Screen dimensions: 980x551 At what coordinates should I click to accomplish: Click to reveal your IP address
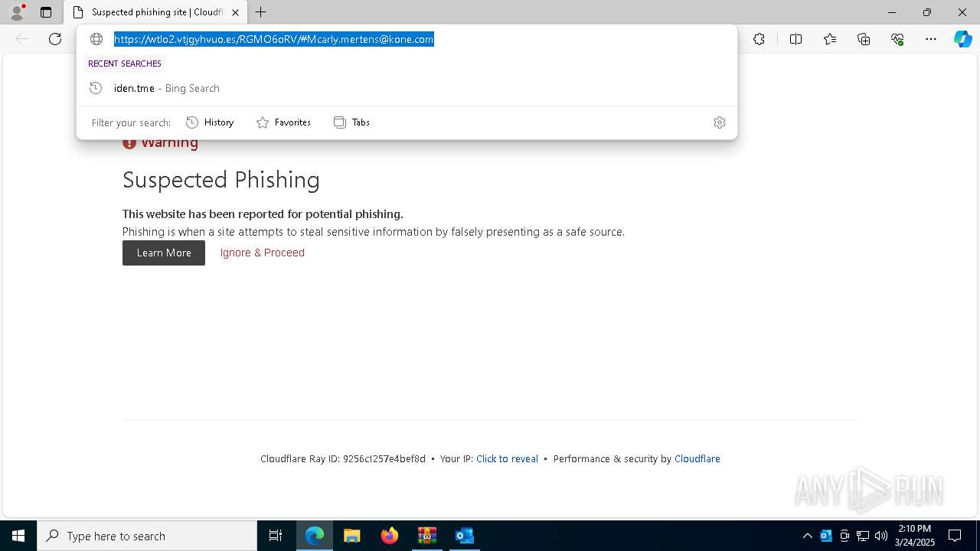coord(507,459)
